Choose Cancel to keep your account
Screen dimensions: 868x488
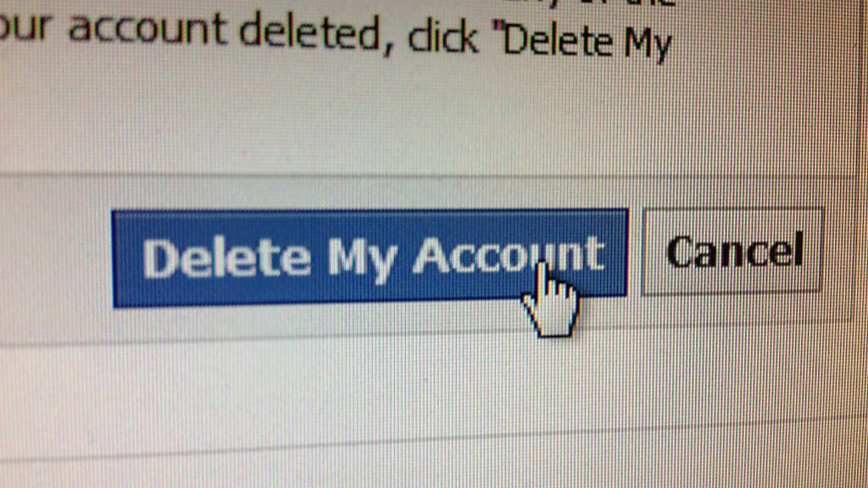tap(732, 251)
